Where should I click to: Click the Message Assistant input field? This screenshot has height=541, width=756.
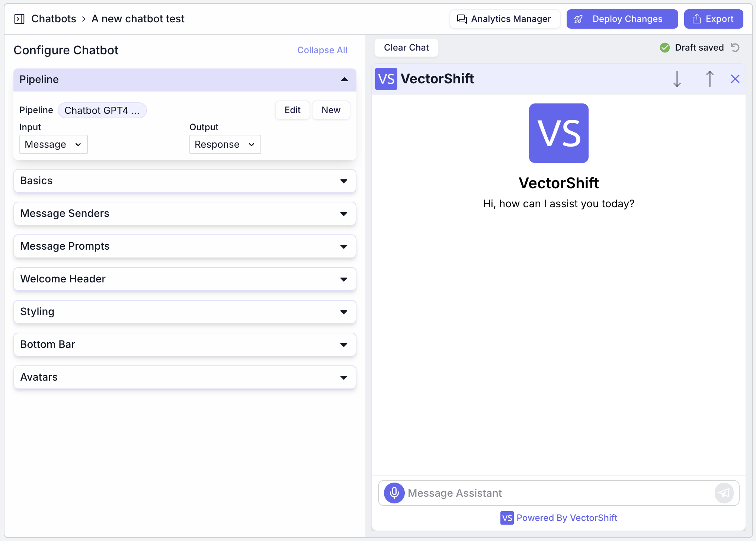(521, 493)
